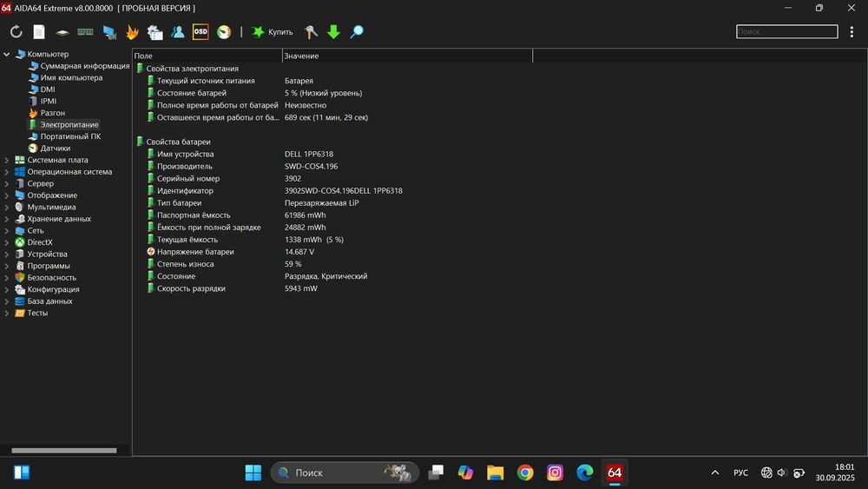The image size is (868, 489).
Task: Open Microsoft Edge from the taskbar
Action: [584, 473]
